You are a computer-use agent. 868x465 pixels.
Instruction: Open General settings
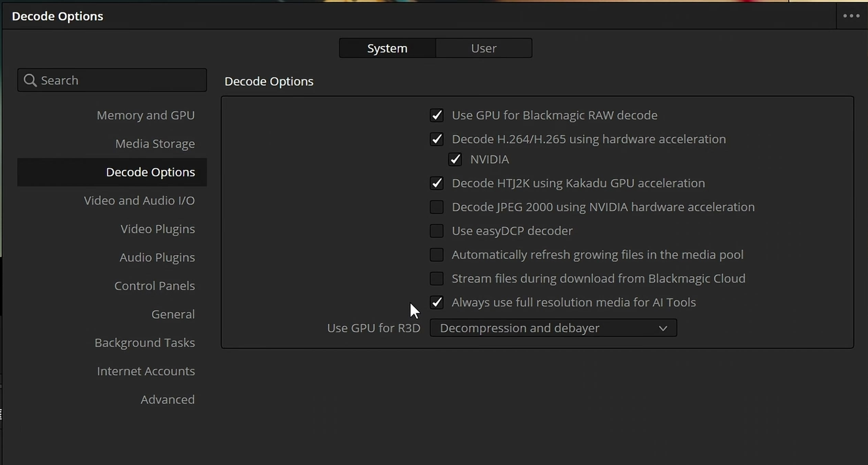[173, 314]
